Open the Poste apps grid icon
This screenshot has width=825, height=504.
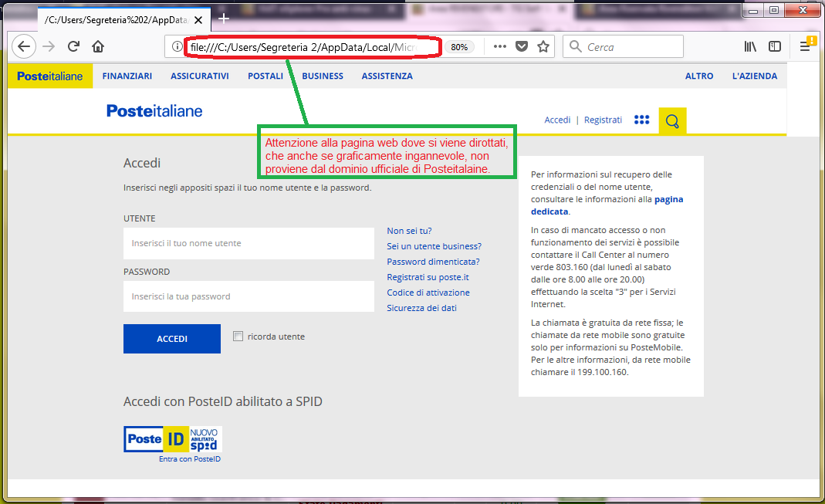642,120
